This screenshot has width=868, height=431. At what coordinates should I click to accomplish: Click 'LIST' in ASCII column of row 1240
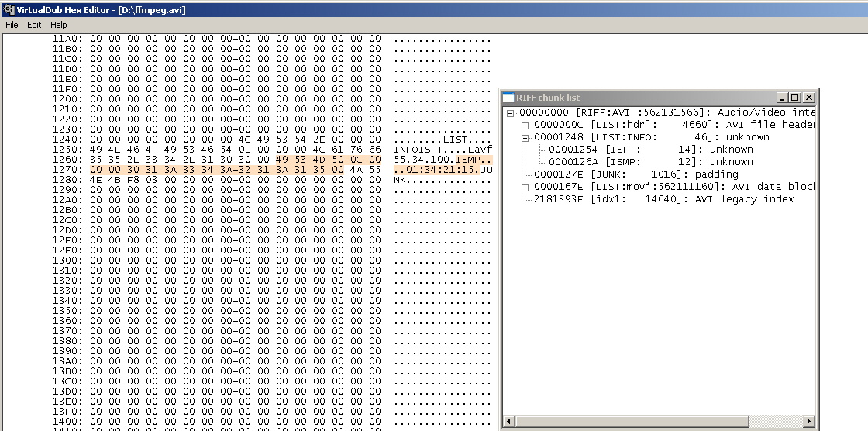[x=455, y=140]
